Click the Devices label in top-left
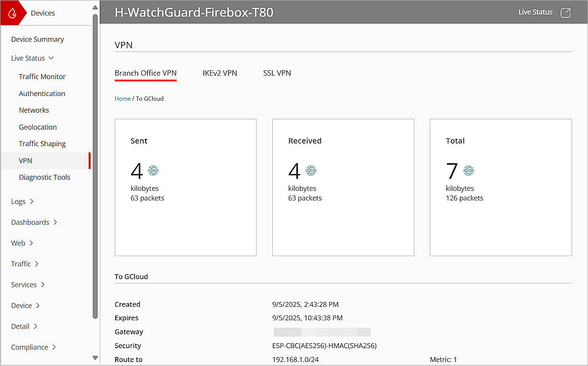The width and height of the screenshot is (588, 366). click(x=43, y=13)
